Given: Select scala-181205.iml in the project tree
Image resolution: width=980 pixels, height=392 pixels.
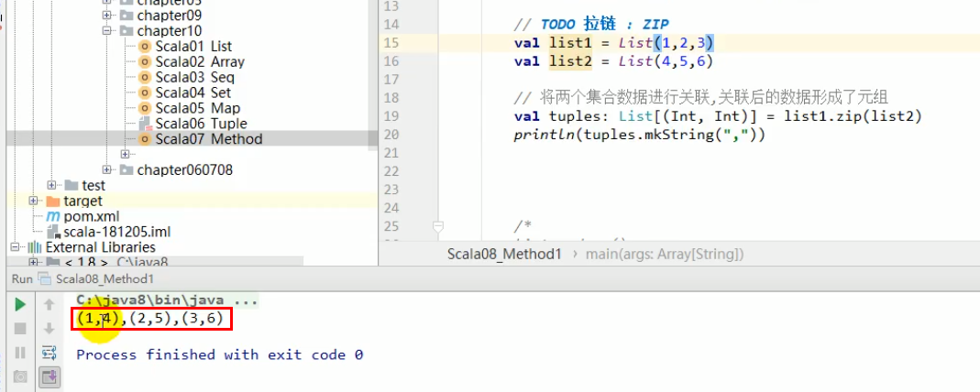Looking at the screenshot, I should pyautogui.click(x=116, y=232).
